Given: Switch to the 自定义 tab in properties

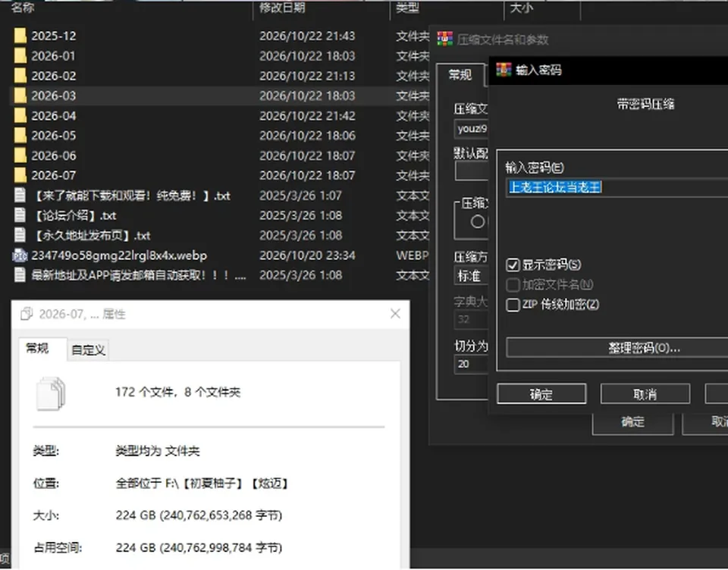Looking at the screenshot, I should pyautogui.click(x=88, y=350).
